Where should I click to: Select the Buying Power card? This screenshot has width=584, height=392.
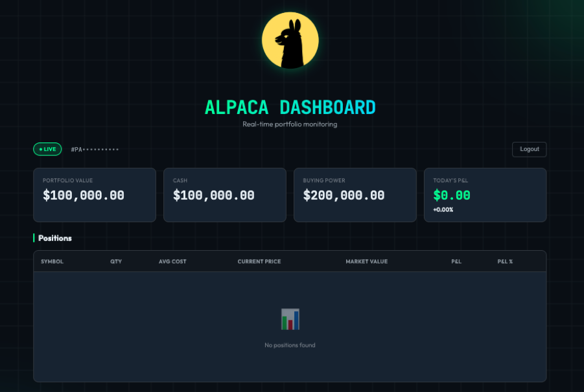[355, 194]
